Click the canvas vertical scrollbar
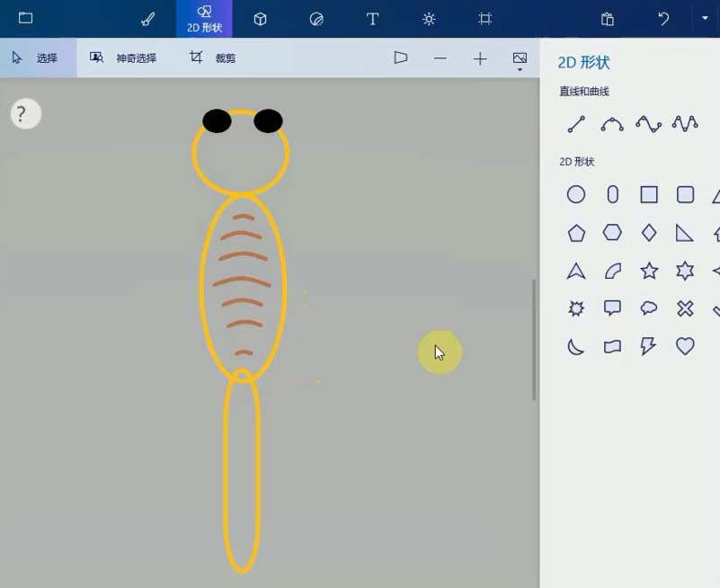Viewport: 720px width, 588px height. (534, 340)
